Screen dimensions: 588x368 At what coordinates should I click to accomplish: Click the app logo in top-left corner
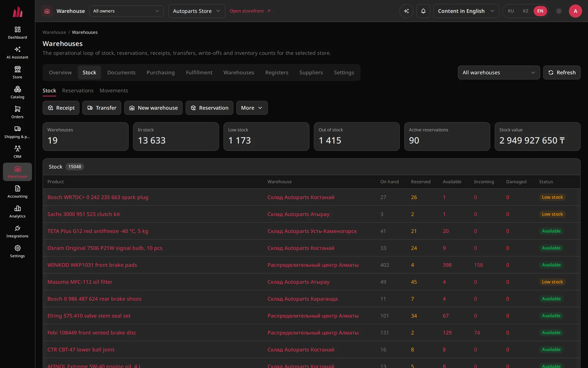click(17, 12)
